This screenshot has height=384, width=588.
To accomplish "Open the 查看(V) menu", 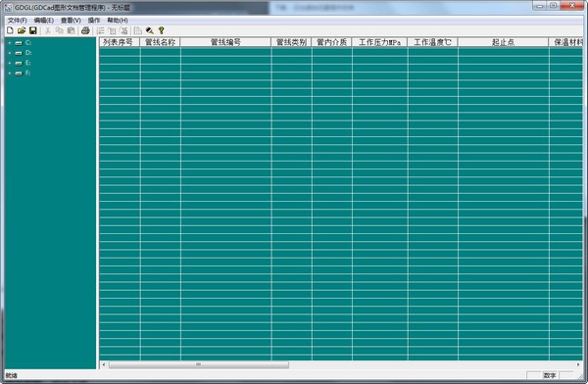I will (x=71, y=21).
